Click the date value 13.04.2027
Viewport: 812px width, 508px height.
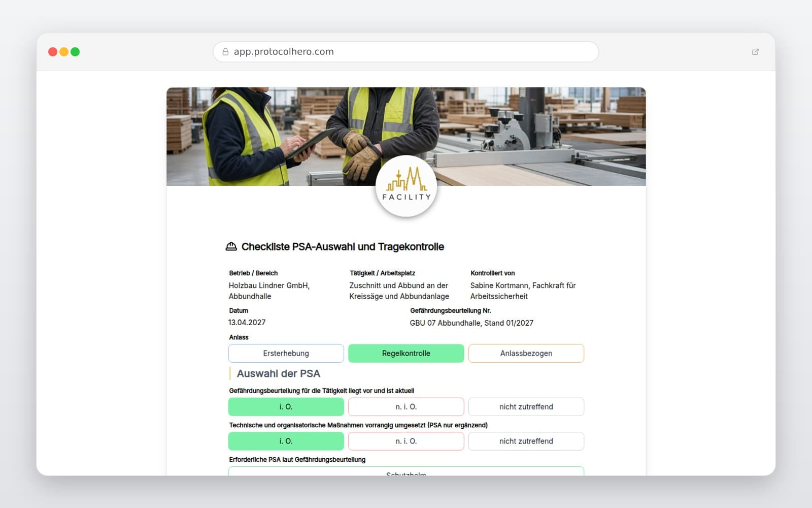click(247, 323)
